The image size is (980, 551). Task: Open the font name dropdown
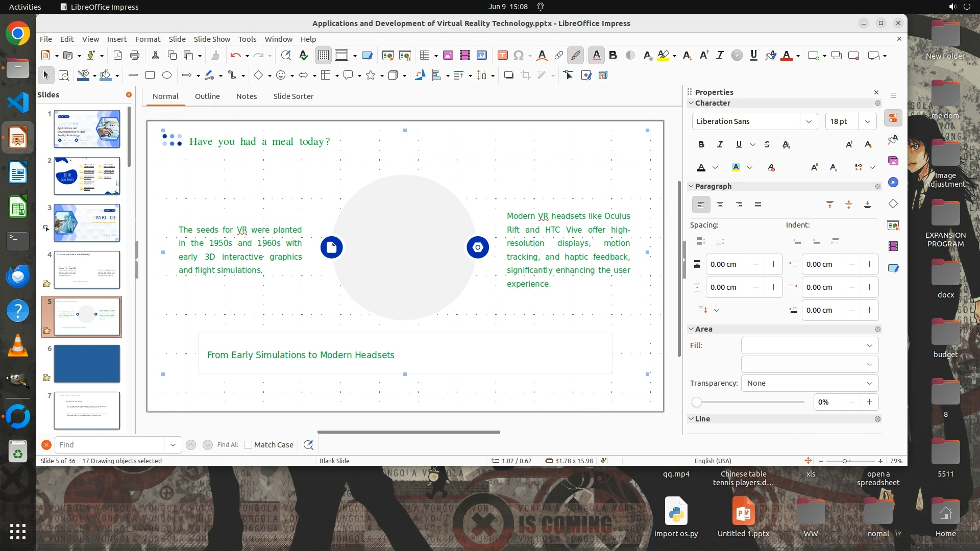(808, 121)
